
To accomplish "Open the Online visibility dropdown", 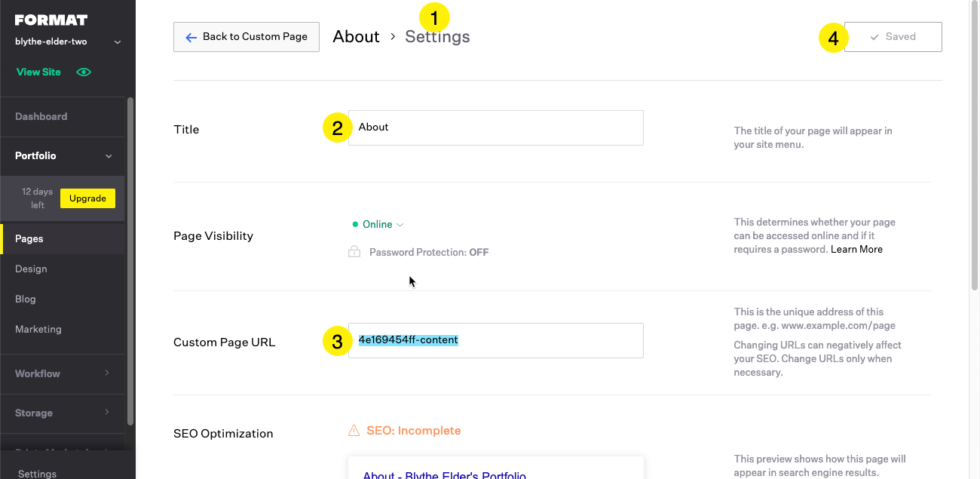I will [x=378, y=225].
